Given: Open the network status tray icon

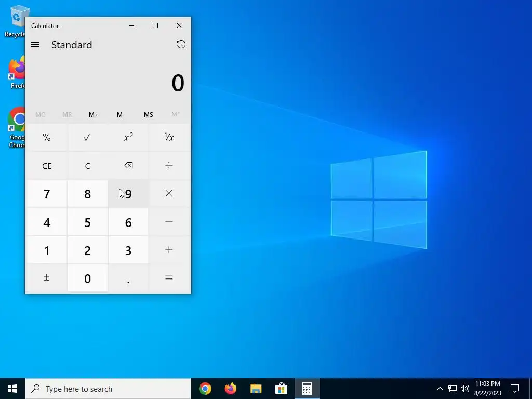Looking at the screenshot, I should (453, 389).
